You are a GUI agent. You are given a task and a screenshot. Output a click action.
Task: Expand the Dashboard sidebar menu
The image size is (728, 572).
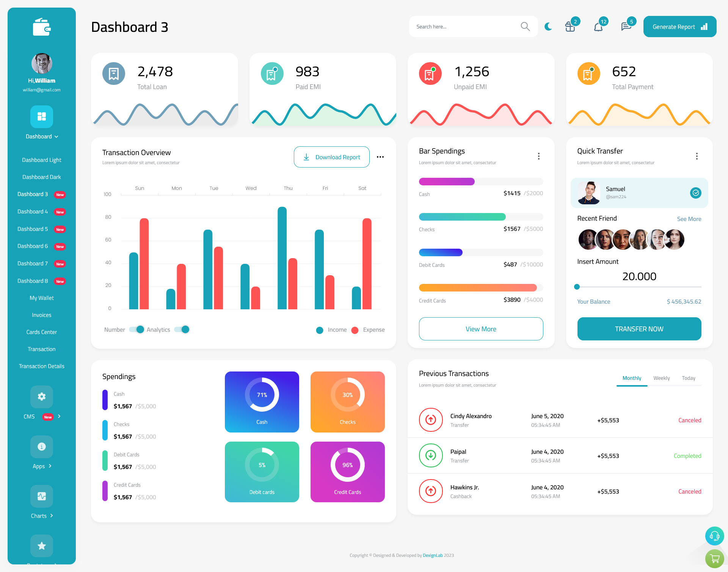point(41,136)
